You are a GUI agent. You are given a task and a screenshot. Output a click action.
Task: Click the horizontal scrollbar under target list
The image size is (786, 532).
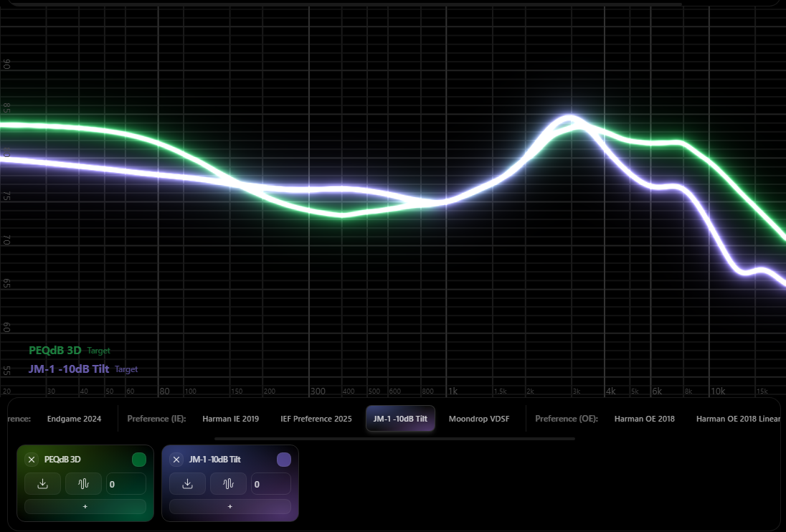394,439
